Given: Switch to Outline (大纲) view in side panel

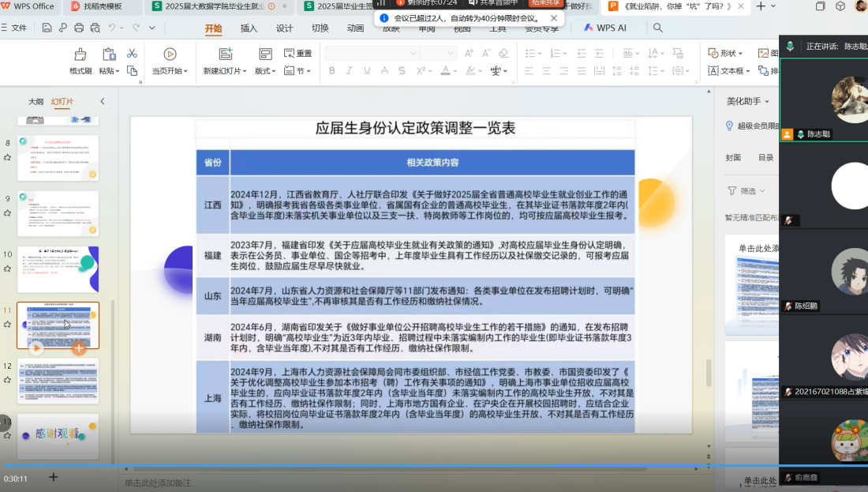Looking at the screenshot, I should coord(36,101).
